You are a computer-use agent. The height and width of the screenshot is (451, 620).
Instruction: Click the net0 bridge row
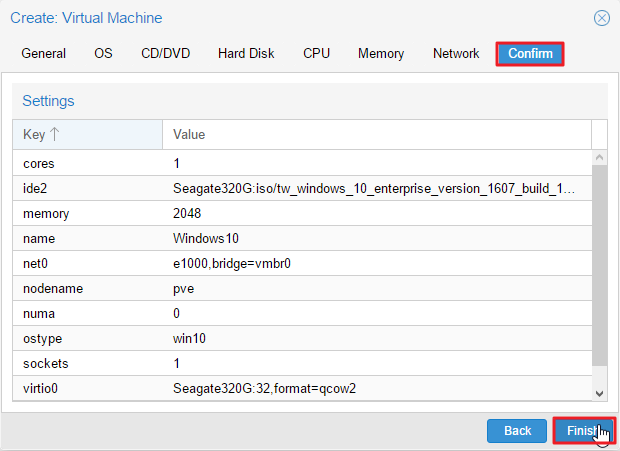[302, 263]
